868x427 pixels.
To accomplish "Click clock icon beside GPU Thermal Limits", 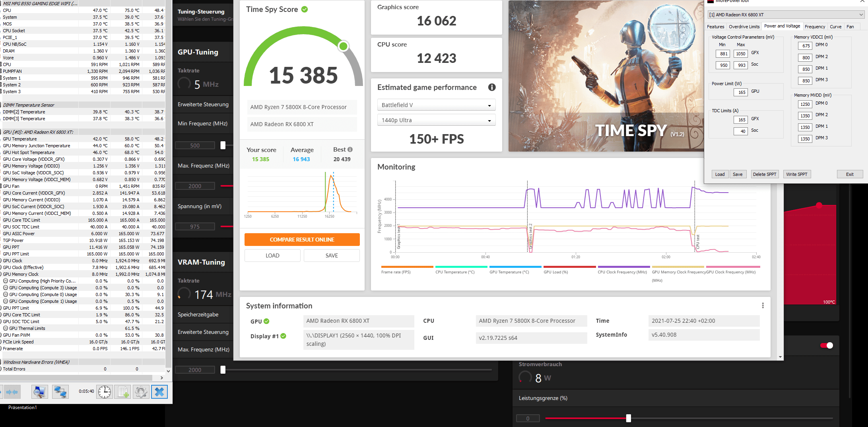I will point(6,328).
